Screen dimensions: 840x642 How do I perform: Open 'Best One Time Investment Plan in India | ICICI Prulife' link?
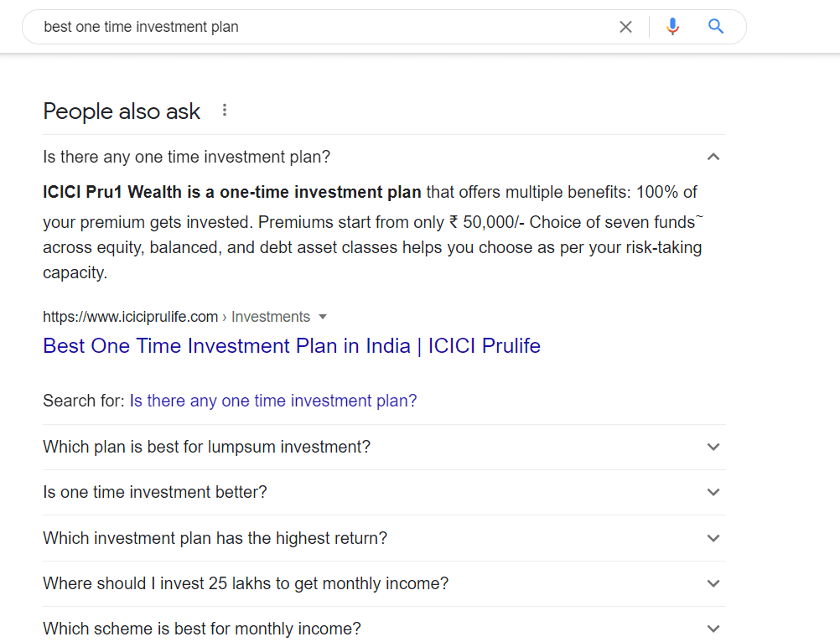tap(292, 346)
